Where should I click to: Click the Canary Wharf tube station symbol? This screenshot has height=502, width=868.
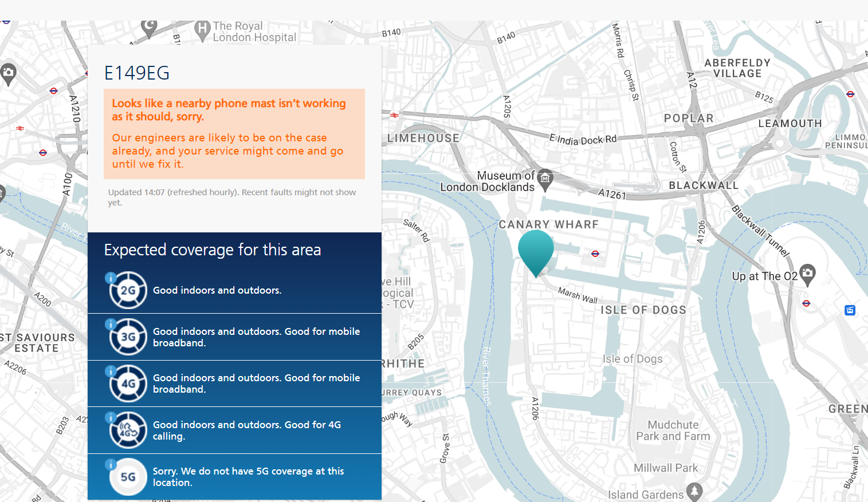point(595,254)
